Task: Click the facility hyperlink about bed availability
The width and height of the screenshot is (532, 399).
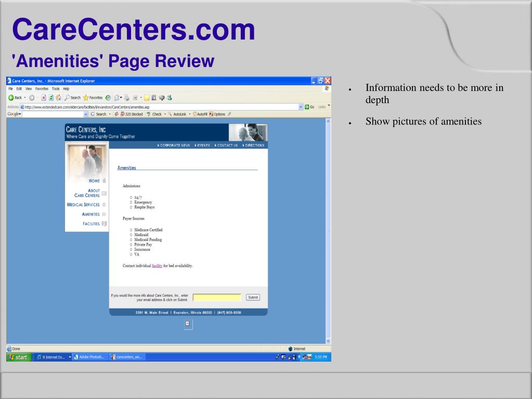Action: 157,266
